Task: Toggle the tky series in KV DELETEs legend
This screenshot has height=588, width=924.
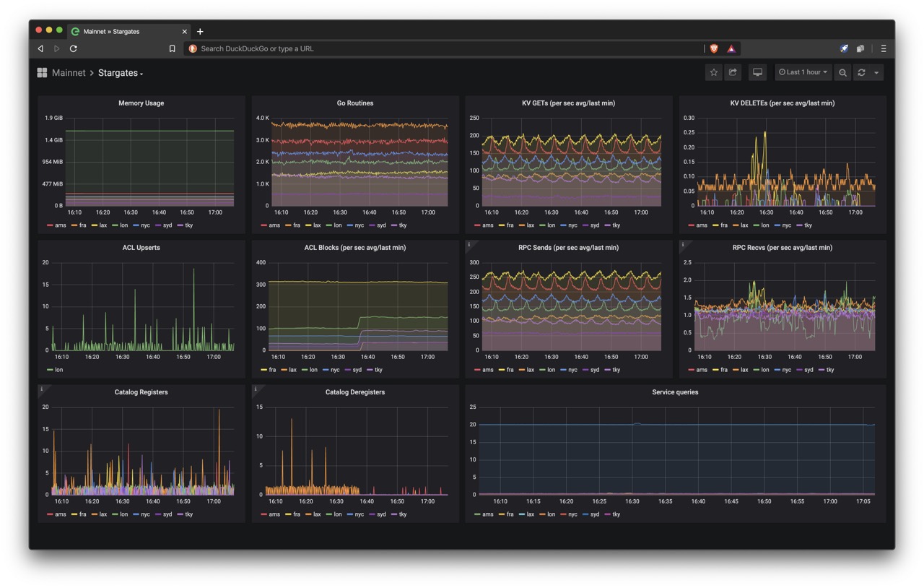Action: pos(808,225)
